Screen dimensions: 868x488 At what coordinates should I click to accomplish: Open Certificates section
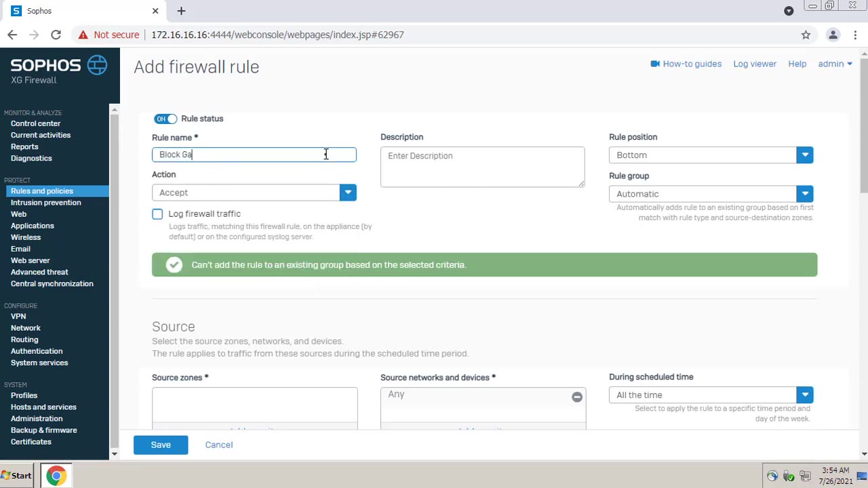point(31,441)
